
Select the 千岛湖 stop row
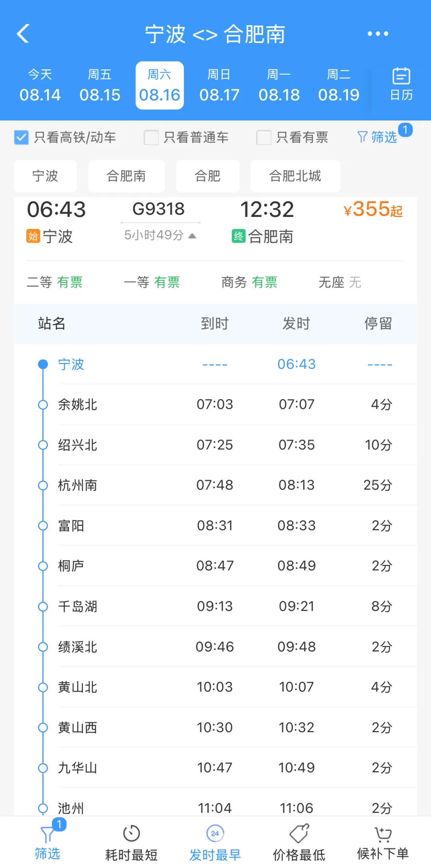[x=215, y=606]
